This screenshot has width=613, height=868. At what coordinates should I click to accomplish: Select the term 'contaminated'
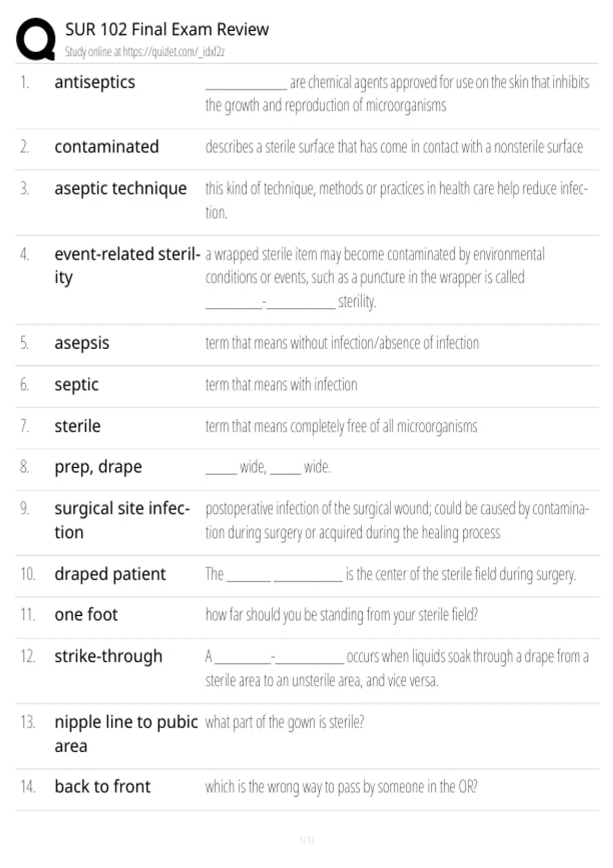107,147
